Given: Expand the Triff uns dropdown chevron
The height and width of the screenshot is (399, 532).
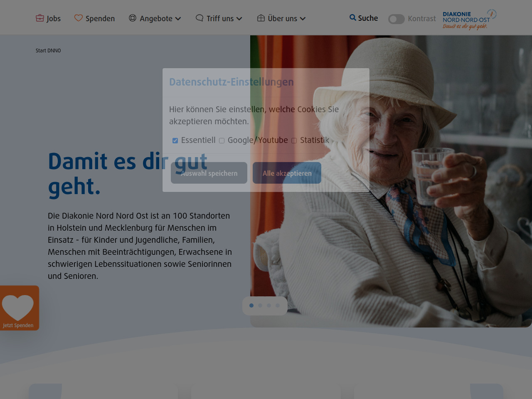Looking at the screenshot, I should [239, 19].
